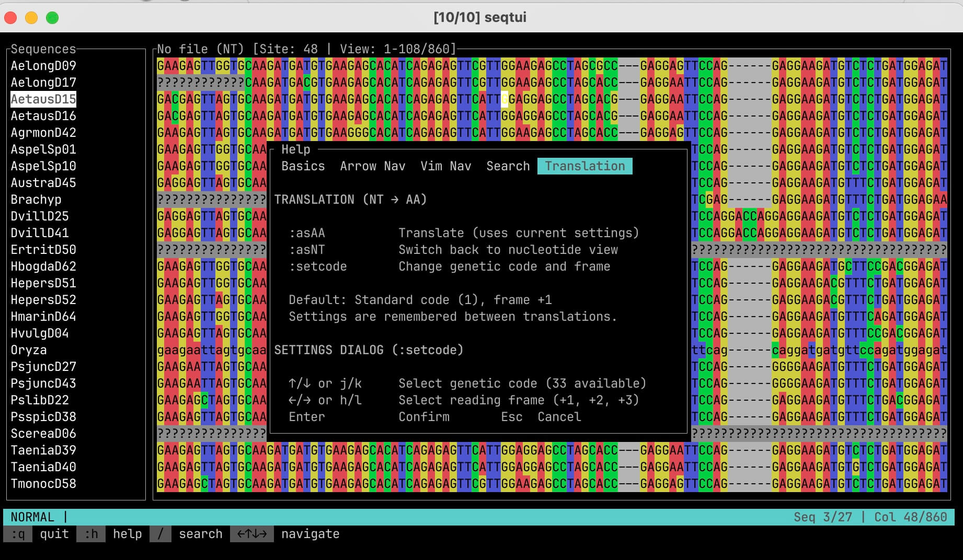
Task: Switch to the Basics help tab
Action: (303, 166)
